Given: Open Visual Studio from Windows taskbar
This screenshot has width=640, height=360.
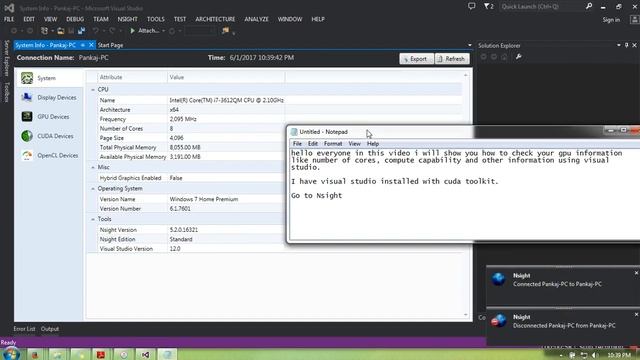Looking at the screenshot, I should [145, 354].
